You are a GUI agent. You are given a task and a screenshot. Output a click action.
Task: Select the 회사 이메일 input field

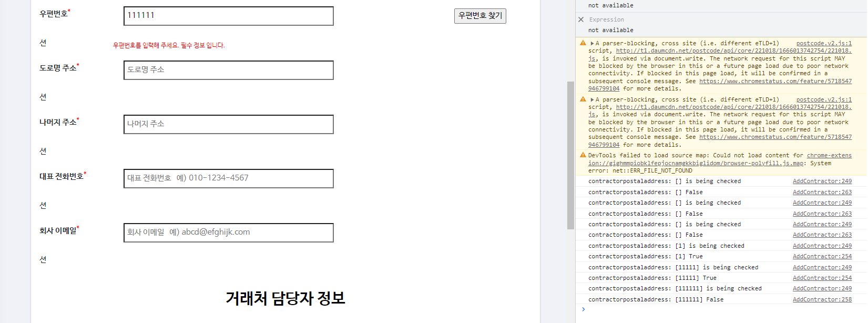click(228, 233)
